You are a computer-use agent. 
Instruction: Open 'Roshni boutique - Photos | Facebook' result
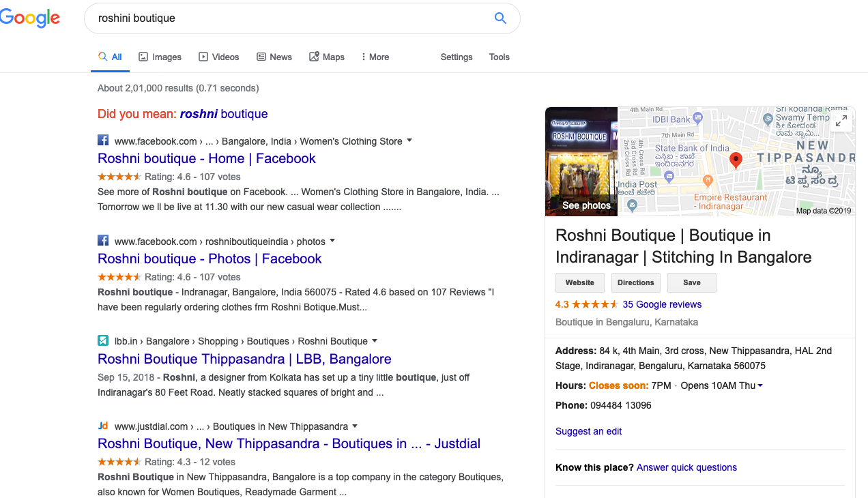click(209, 259)
